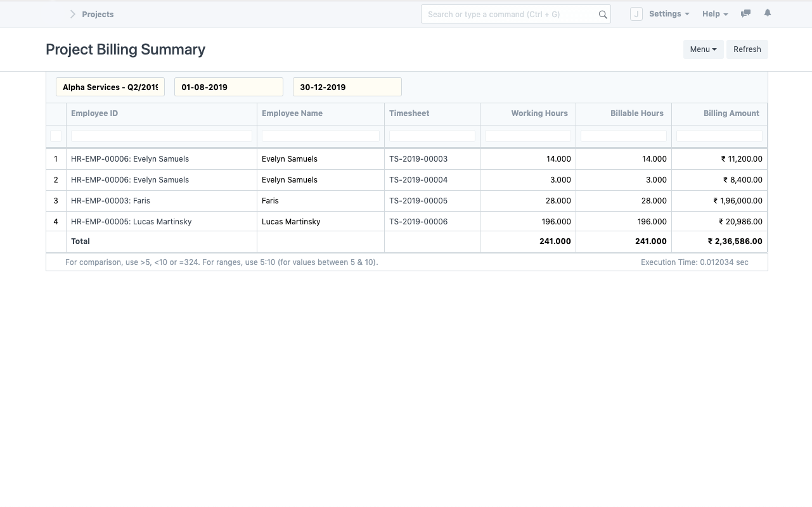Viewport: 812px width, 507px height.
Task: Click the Employee Name filter input
Action: (320, 136)
